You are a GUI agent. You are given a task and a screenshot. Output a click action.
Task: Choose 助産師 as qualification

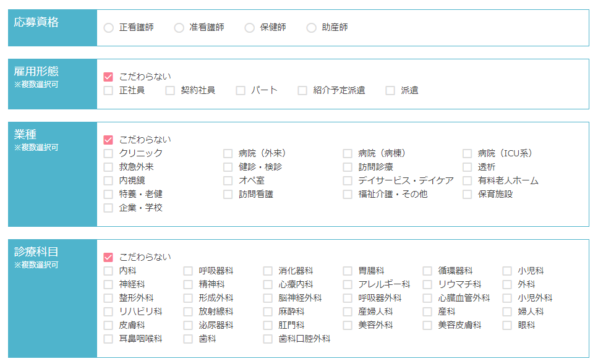click(x=311, y=28)
